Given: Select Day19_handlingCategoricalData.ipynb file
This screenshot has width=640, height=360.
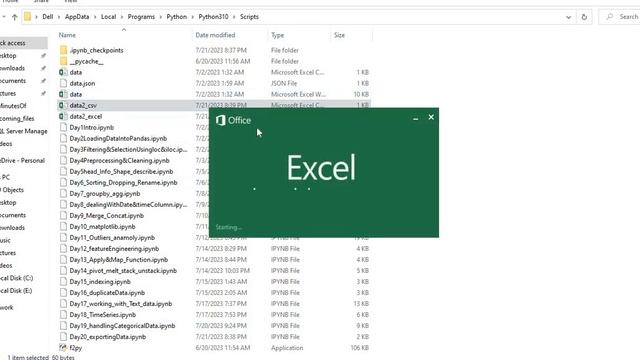Looking at the screenshot, I should click(122, 326).
